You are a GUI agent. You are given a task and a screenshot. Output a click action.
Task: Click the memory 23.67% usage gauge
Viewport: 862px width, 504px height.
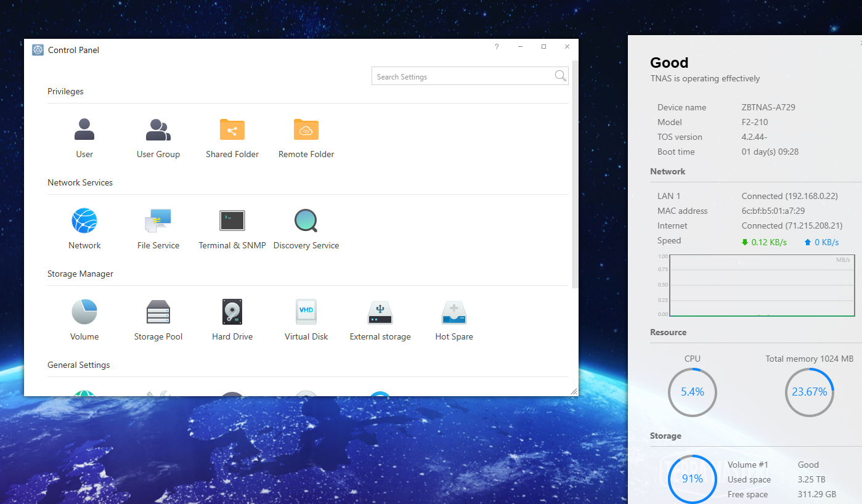810,392
